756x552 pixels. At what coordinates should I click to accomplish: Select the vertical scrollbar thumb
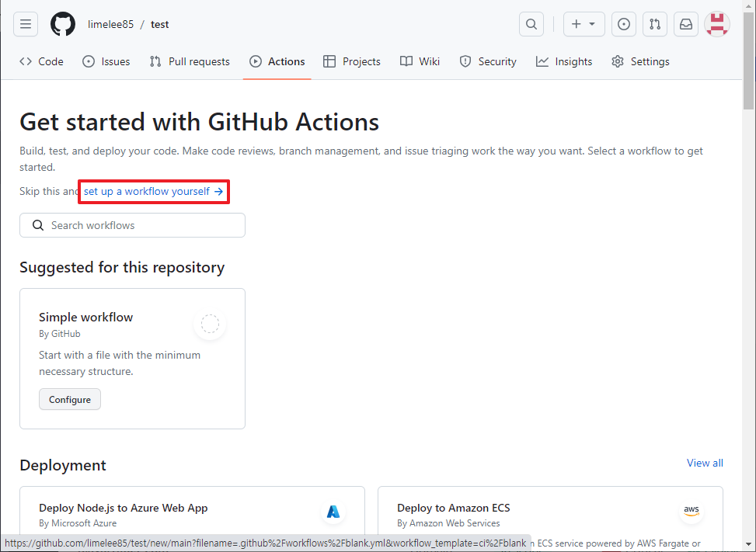tap(748, 61)
